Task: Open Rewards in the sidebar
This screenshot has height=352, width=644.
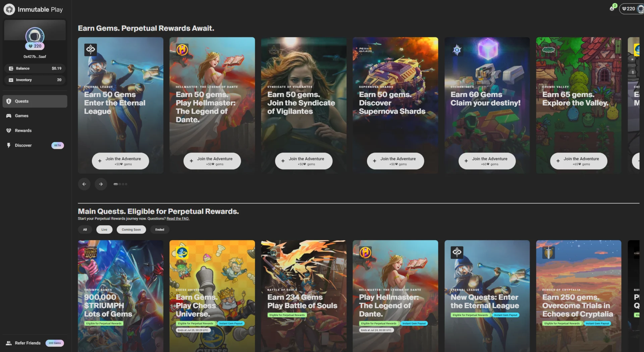Action: (35, 131)
